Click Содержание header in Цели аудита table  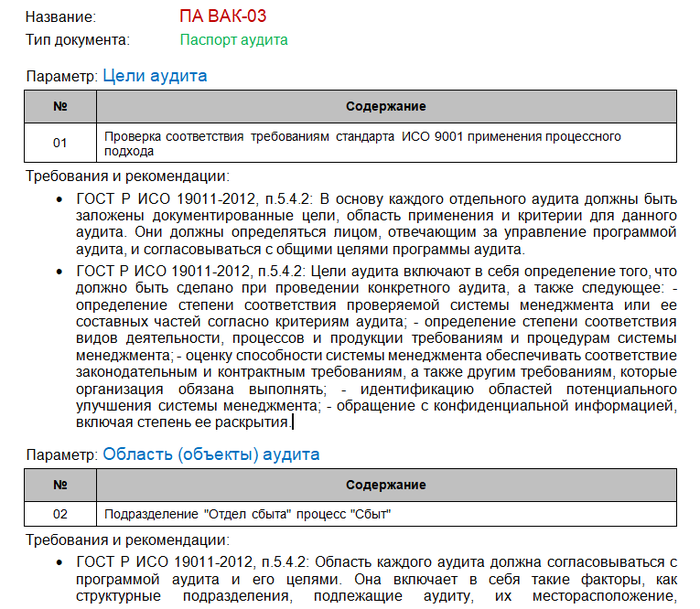(386, 106)
